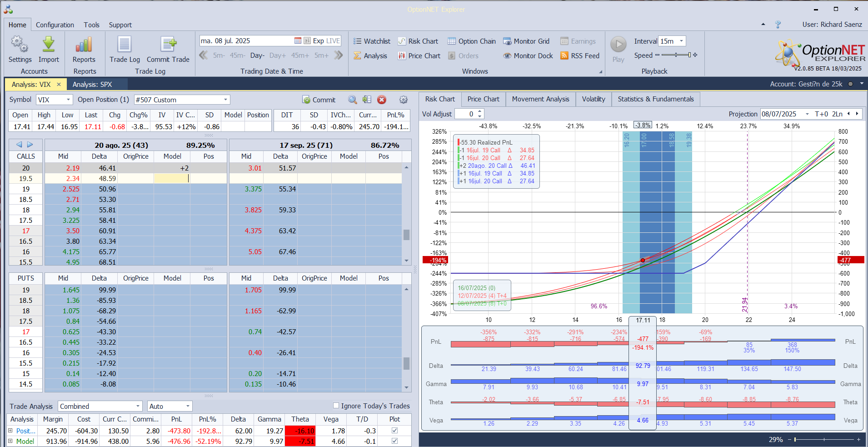Adjust the playback Speed slider
This screenshot has height=447, width=868.
[676, 55]
